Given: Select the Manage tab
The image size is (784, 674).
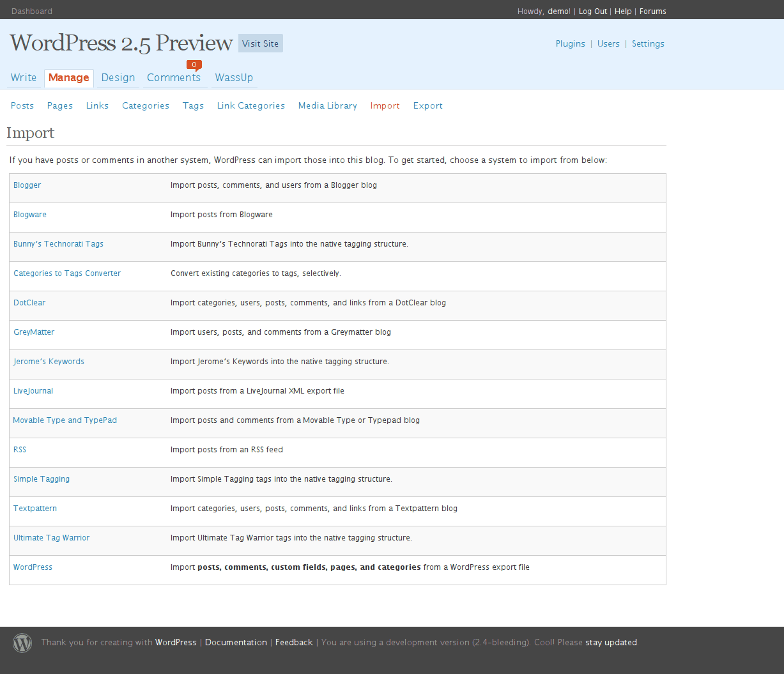Looking at the screenshot, I should pos(69,77).
